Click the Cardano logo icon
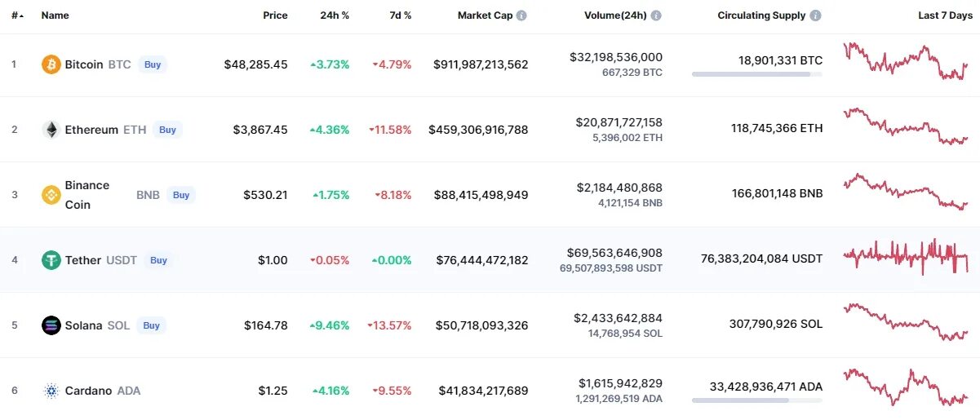Screen dimensions: 980x420 [x=51, y=391]
